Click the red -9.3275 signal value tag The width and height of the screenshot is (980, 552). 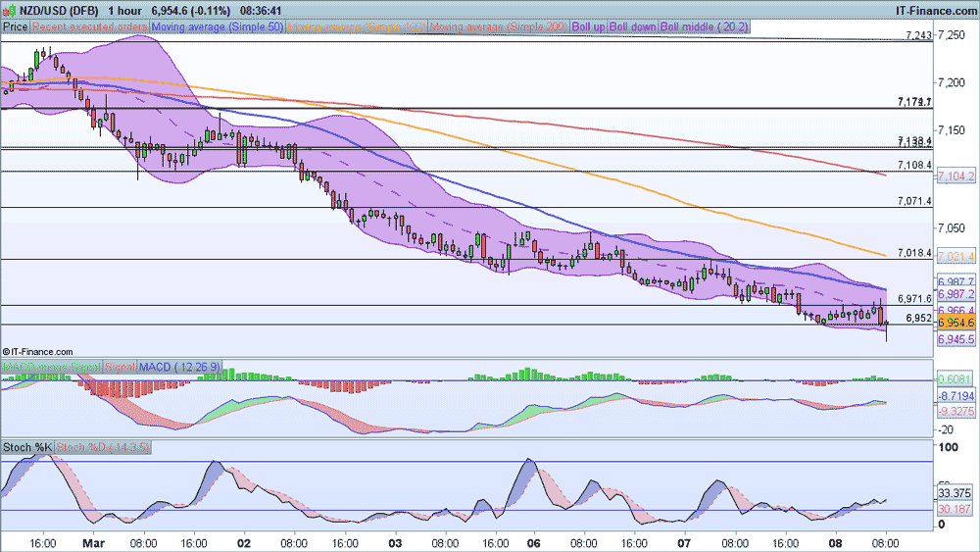[956, 412]
